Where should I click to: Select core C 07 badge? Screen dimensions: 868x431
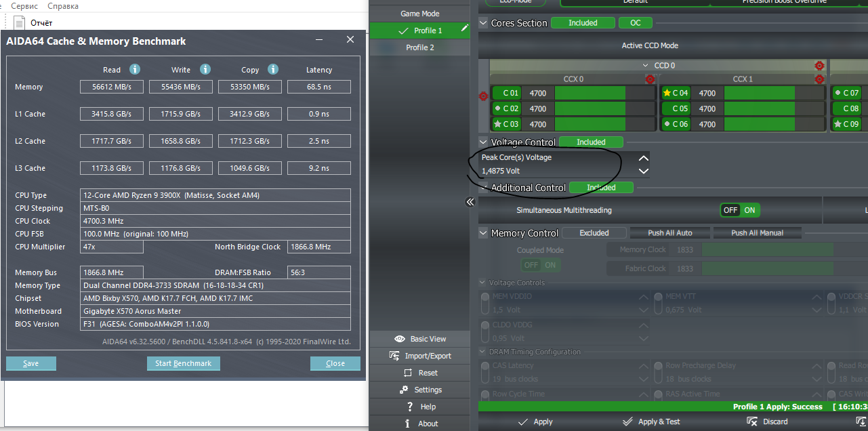click(846, 93)
